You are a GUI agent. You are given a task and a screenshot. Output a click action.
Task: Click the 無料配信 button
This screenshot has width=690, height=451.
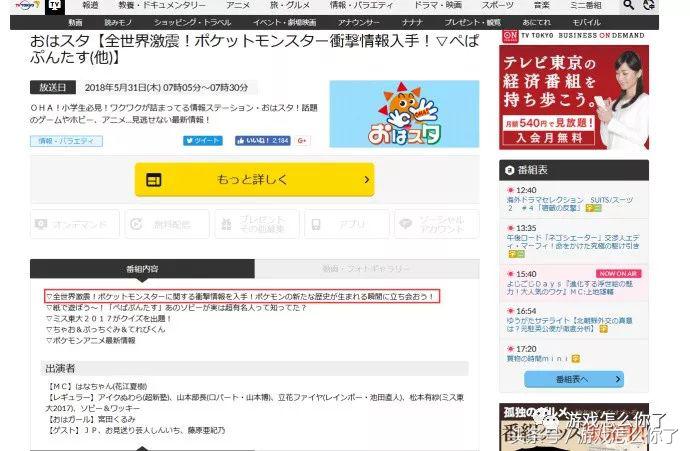[167, 224]
